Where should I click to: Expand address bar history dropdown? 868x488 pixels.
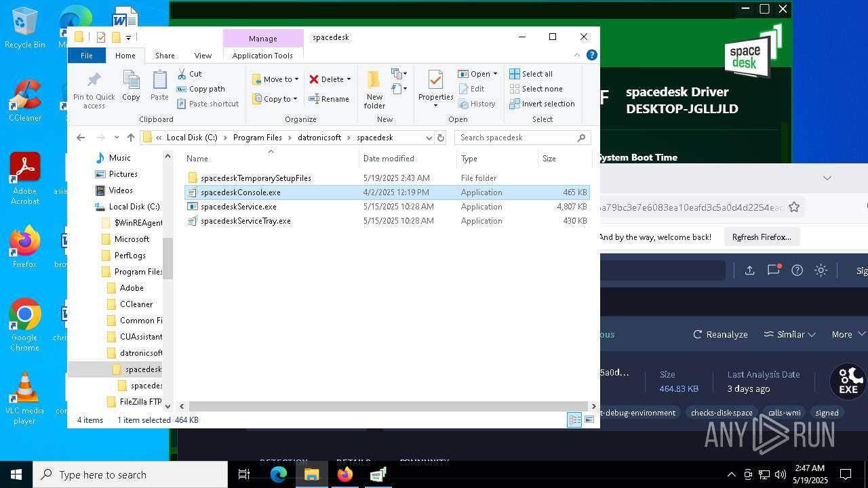click(x=429, y=138)
